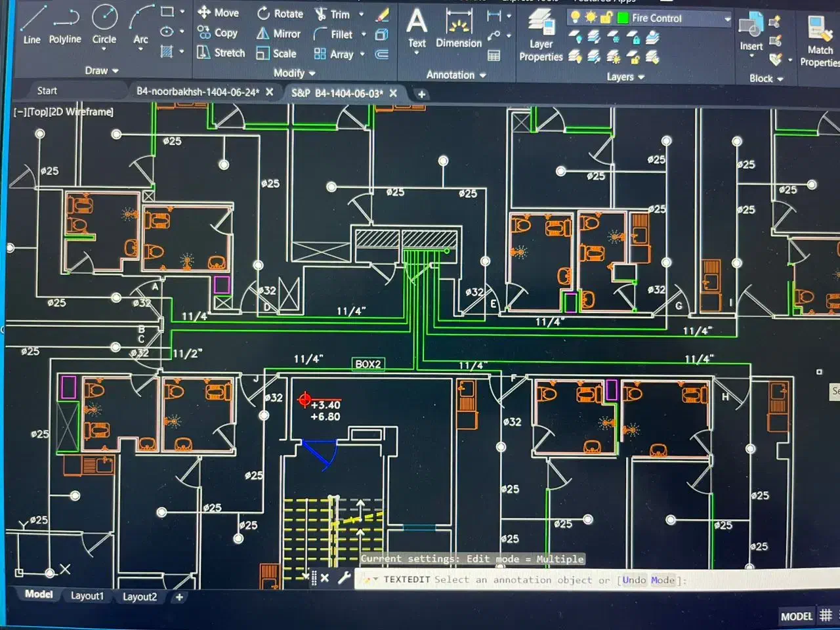The height and width of the screenshot is (630, 840).
Task: Expand the Modify panel options
Action: pos(294,73)
